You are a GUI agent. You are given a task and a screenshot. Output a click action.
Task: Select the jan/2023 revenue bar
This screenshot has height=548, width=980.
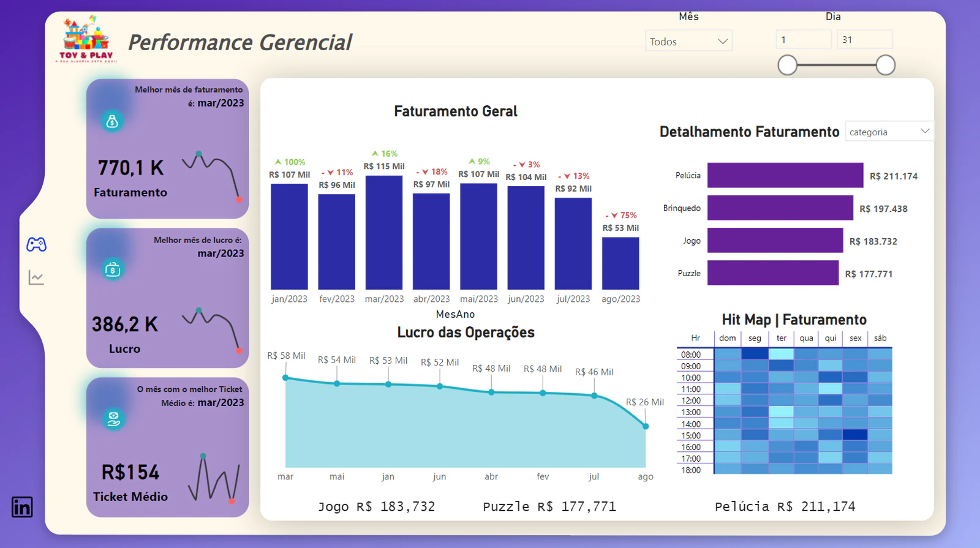click(289, 236)
